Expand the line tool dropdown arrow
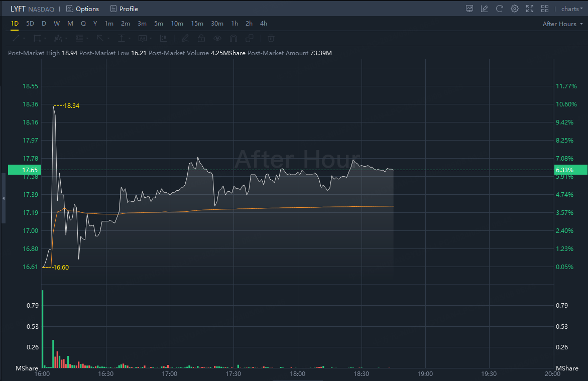The height and width of the screenshot is (381, 588). click(24, 38)
